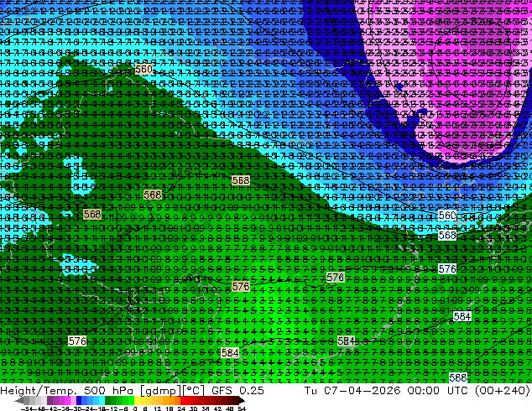Click the '[°C]' unit text
Screen dimensions: 532x411
click(x=194, y=391)
